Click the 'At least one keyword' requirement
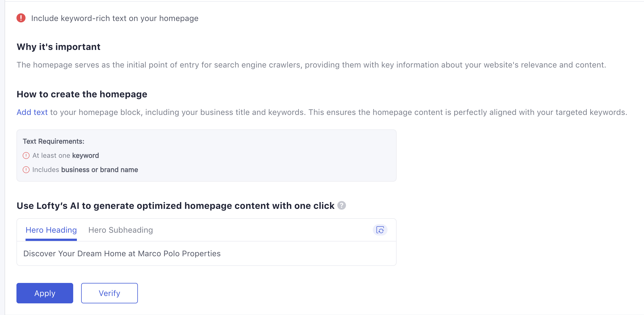This screenshot has height=315, width=644. point(66,156)
